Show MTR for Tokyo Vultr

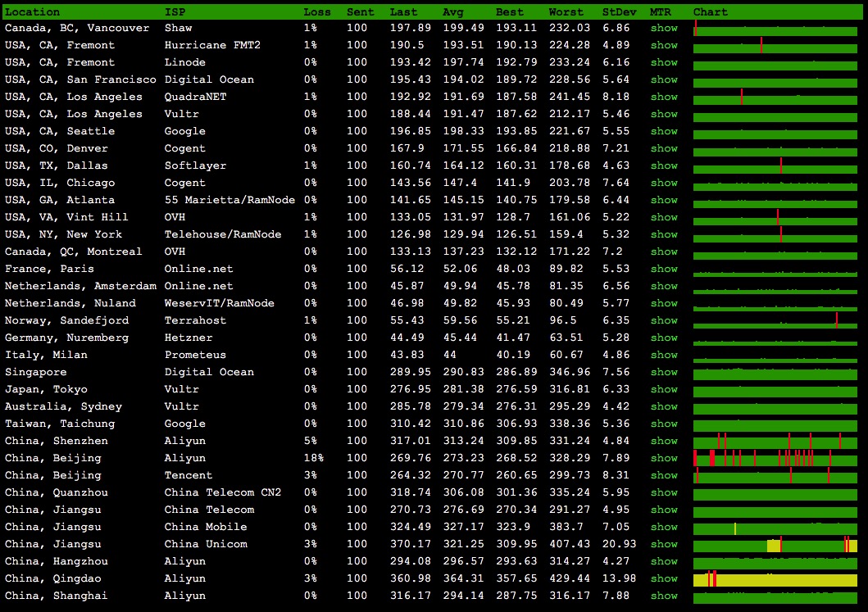664,389
